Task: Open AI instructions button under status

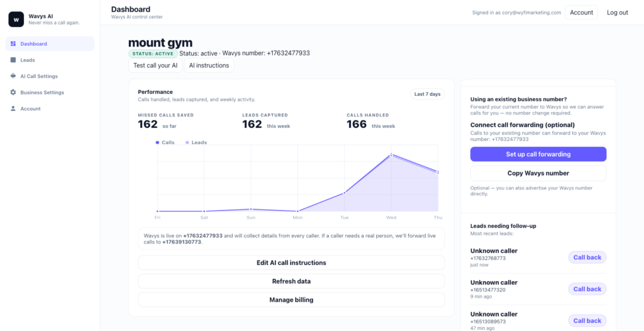Action: coord(209,65)
